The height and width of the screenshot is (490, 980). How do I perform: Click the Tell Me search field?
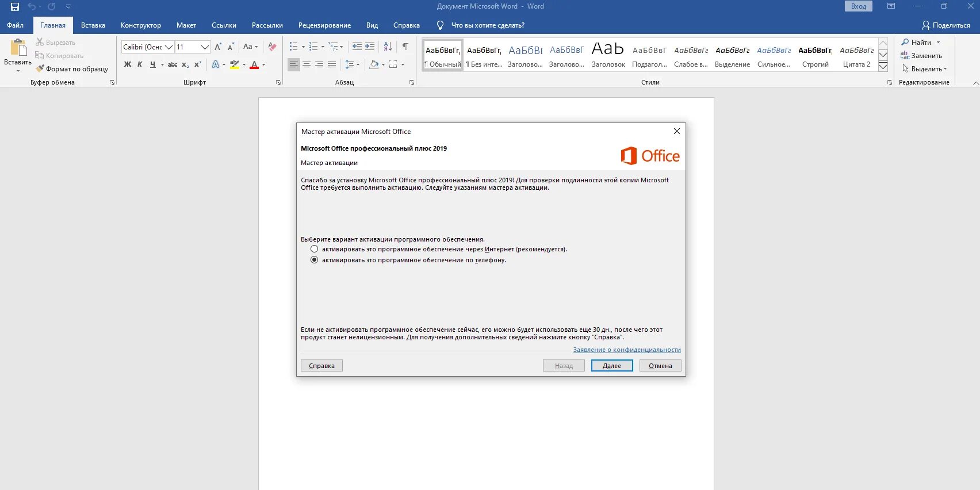(488, 25)
